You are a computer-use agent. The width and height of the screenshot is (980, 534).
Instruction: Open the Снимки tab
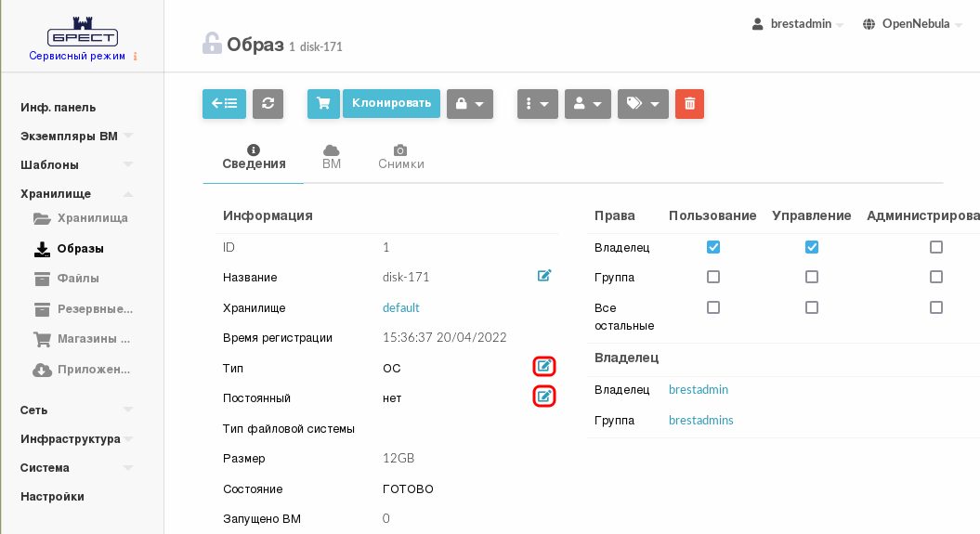point(400,156)
